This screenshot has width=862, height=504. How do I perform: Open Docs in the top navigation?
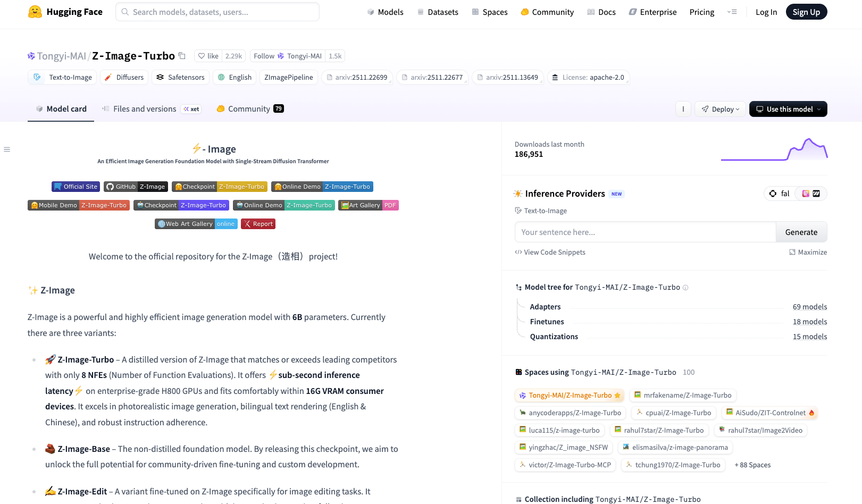pyautogui.click(x=601, y=12)
